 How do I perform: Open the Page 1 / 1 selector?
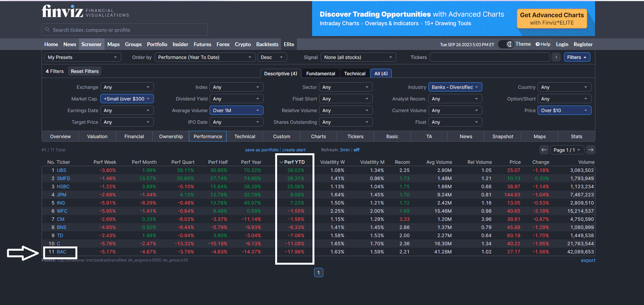tap(568, 150)
